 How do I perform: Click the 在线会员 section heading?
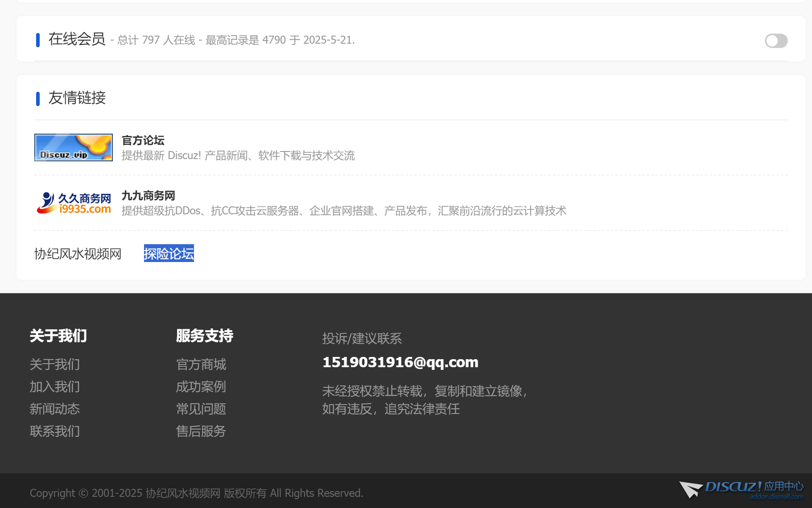coord(77,39)
